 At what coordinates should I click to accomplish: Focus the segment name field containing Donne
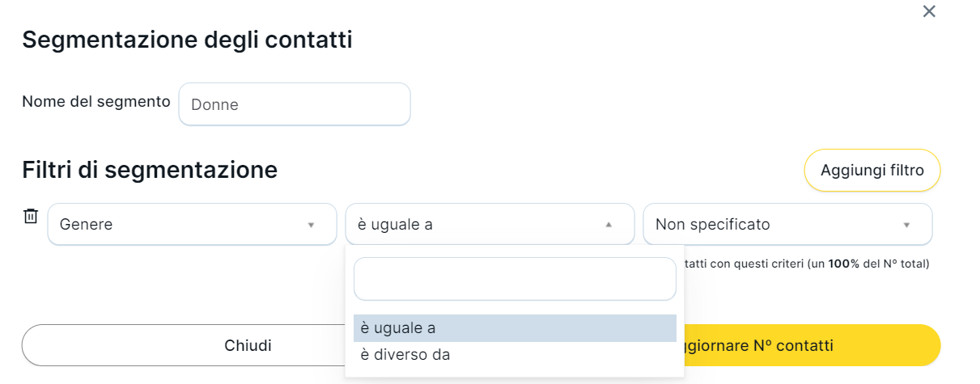tap(295, 104)
